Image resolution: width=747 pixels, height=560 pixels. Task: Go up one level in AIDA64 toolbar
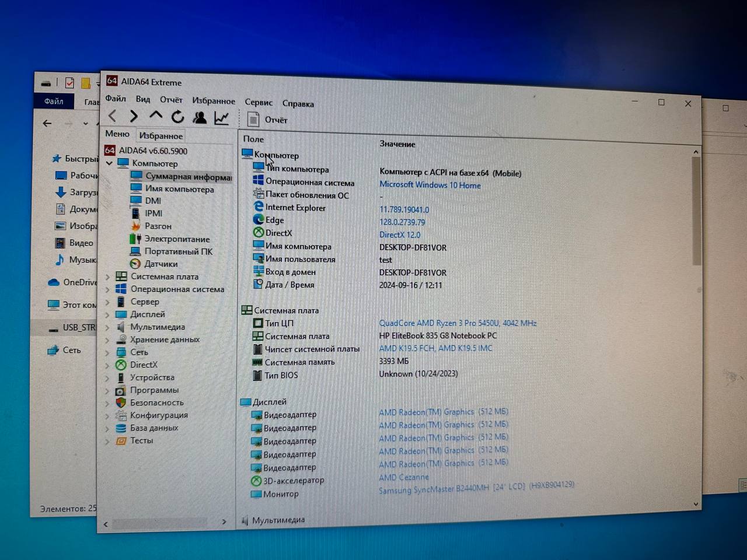[156, 116]
